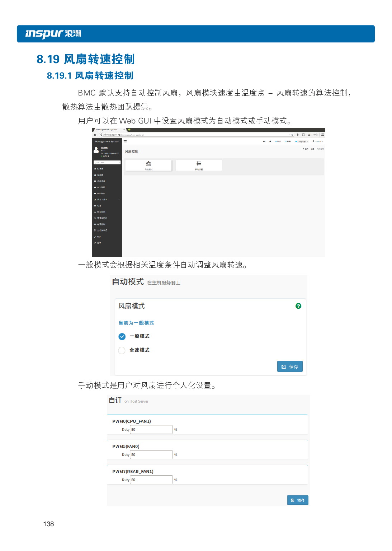Click the green help question-mark icon
The image size is (392, 551).
tap(298, 306)
